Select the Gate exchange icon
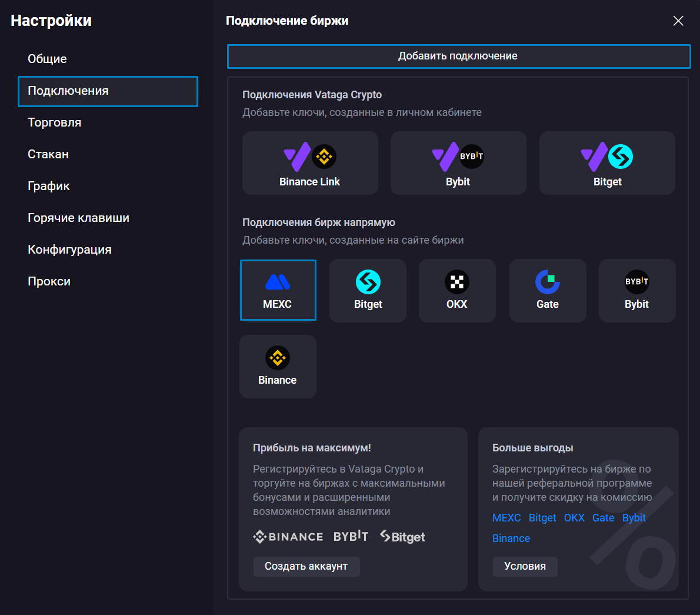 (547, 290)
